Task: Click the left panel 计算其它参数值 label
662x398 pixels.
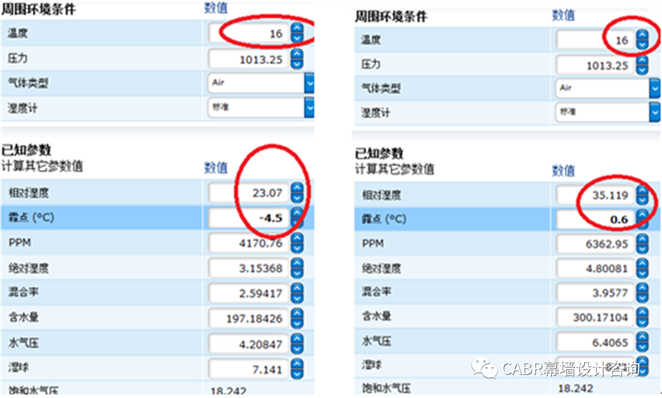Action: coord(42,166)
